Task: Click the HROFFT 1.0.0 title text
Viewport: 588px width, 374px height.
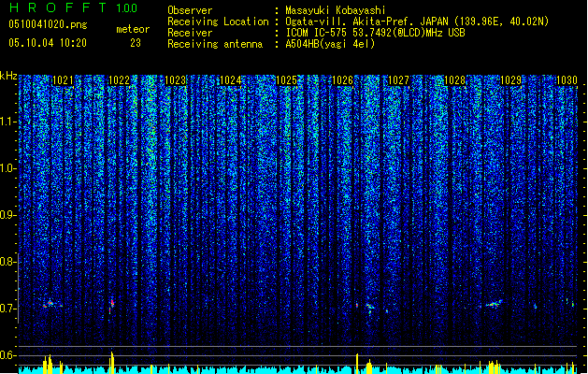Action: pyautogui.click(x=73, y=7)
